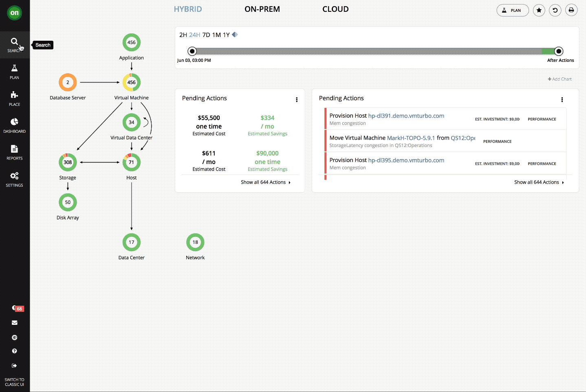Switch to the CLOUD tab
Screen dimensions: 586x392
point(335,9)
